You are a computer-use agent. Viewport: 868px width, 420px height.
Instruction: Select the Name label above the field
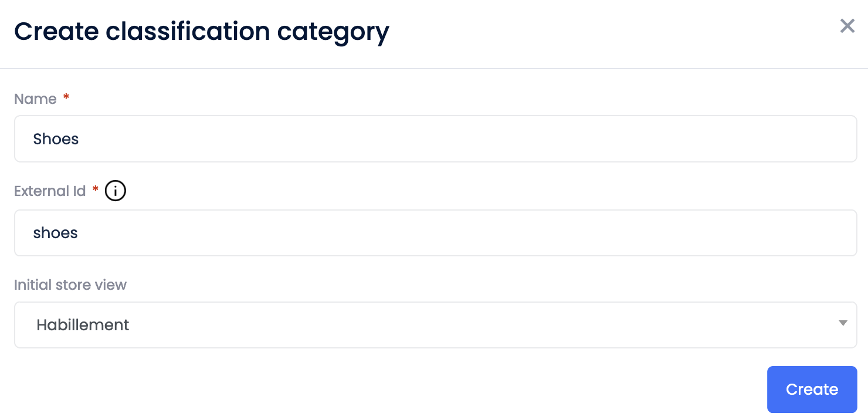[35, 99]
